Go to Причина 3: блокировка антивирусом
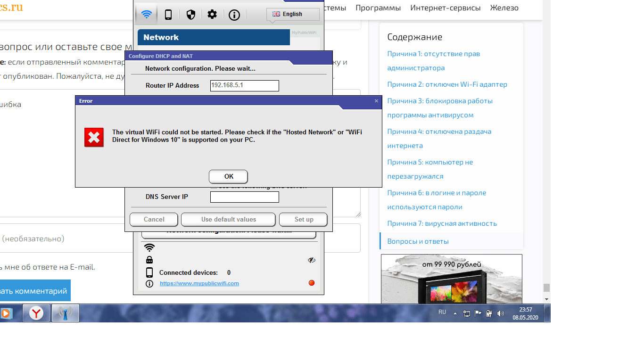Image resolution: width=644 pixels, height=362 pixels. [x=440, y=108]
